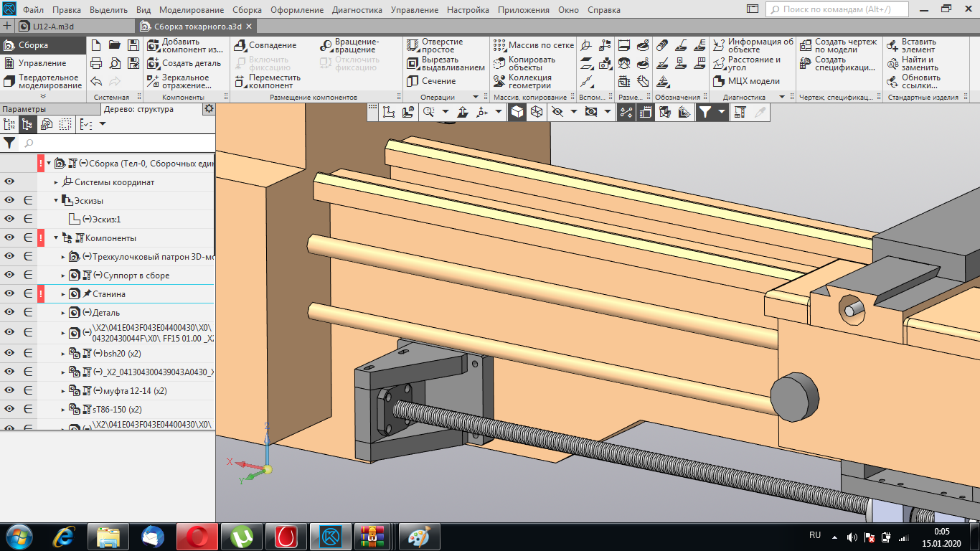Click the Print icon in system toolbar
The height and width of the screenshot is (551, 980).
point(96,63)
